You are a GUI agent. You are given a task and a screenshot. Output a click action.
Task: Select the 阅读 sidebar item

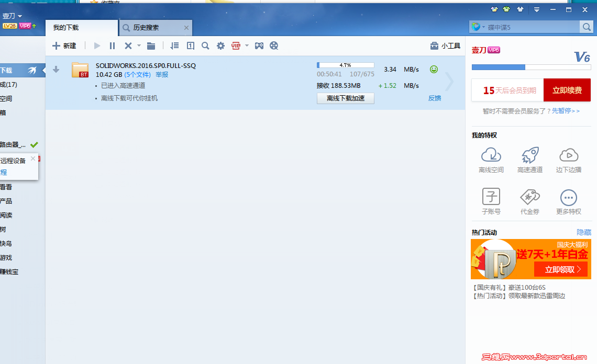tap(6, 215)
